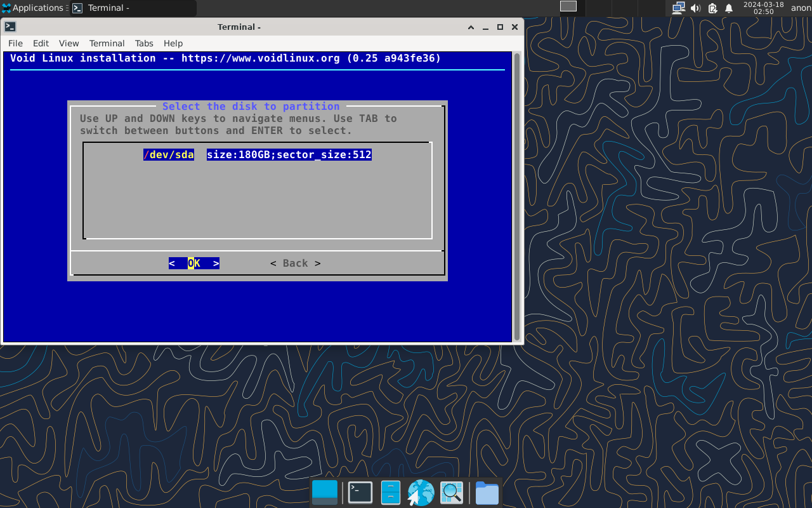This screenshot has height=508, width=812.
Task: Open the home folder dock icon
Action: point(487,493)
